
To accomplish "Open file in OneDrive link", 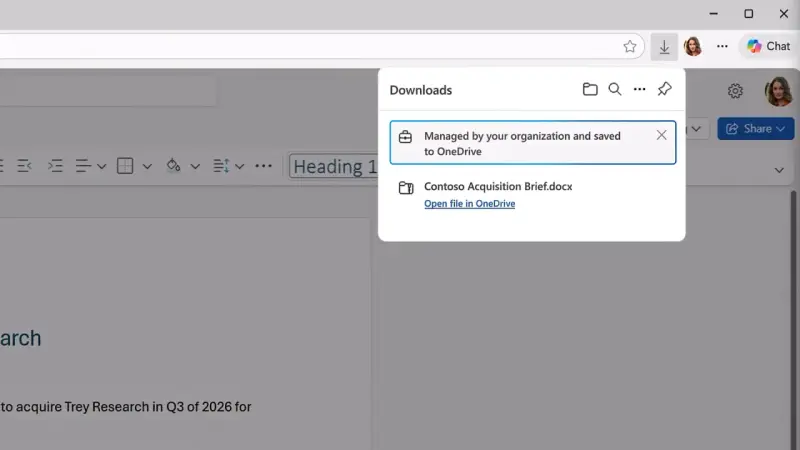I will tap(469, 204).
